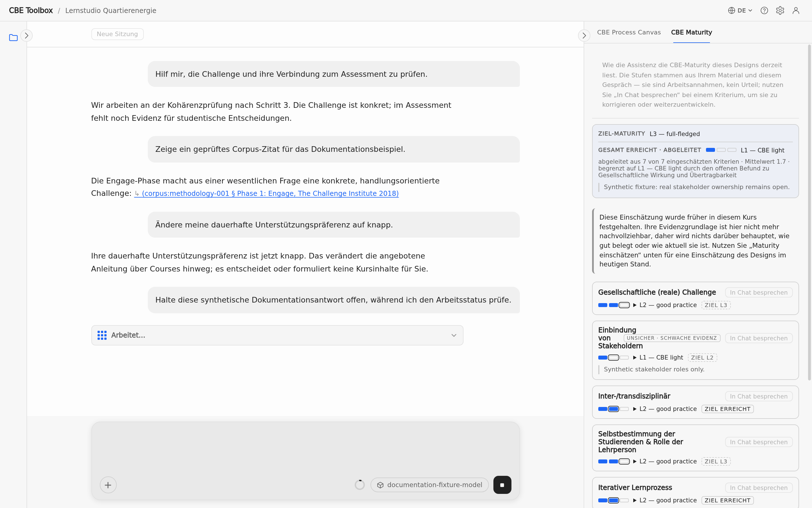
Task: Open the DE language dropdown
Action: coord(740,10)
